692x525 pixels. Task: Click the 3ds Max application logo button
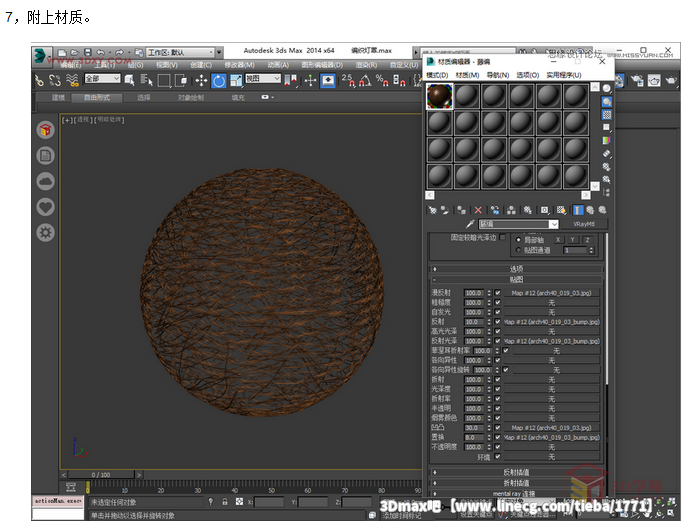point(41,57)
